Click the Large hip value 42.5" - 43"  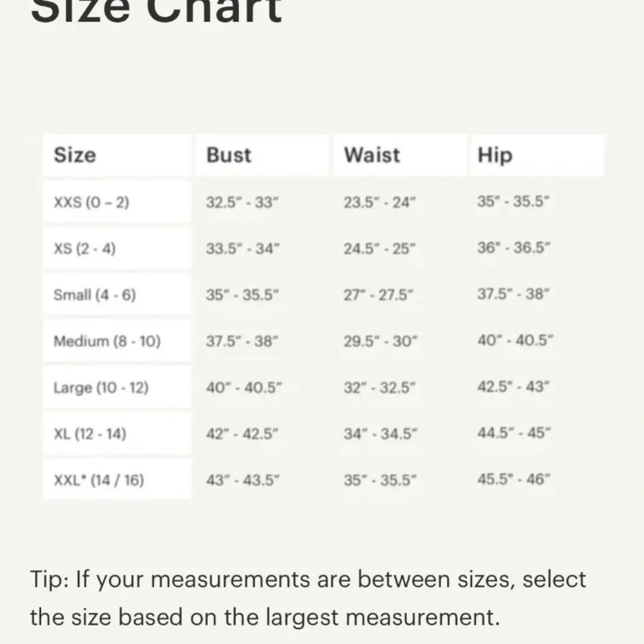(513, 388)
